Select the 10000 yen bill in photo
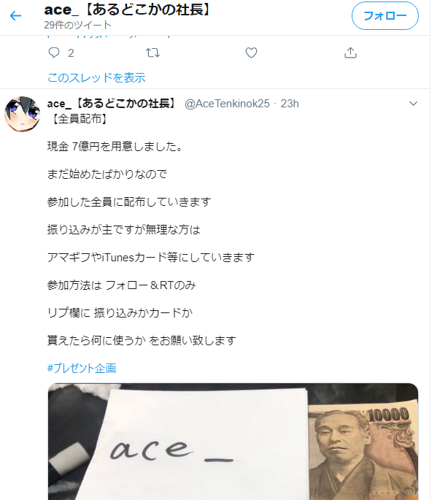The image size is (448, 500). (x=363, y=453)
